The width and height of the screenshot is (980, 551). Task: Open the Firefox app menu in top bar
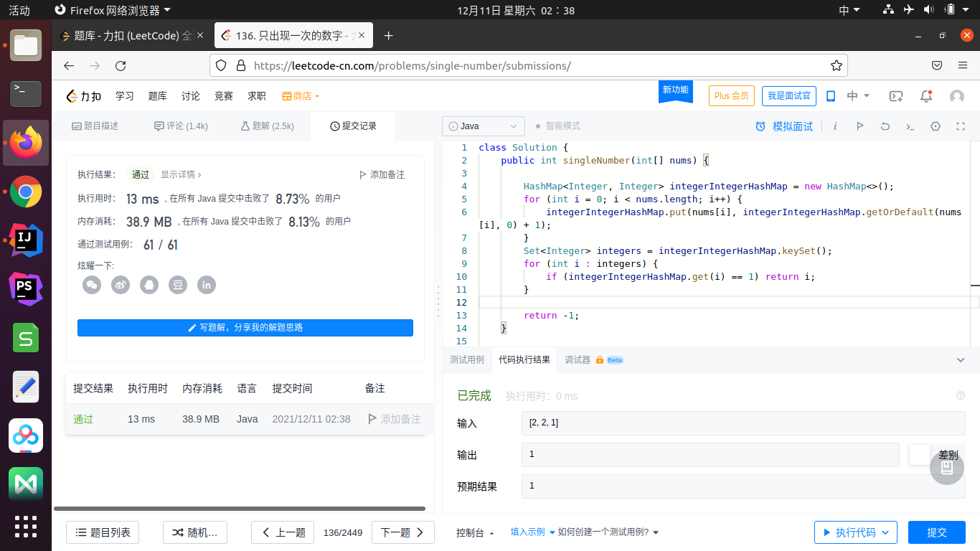113,10
